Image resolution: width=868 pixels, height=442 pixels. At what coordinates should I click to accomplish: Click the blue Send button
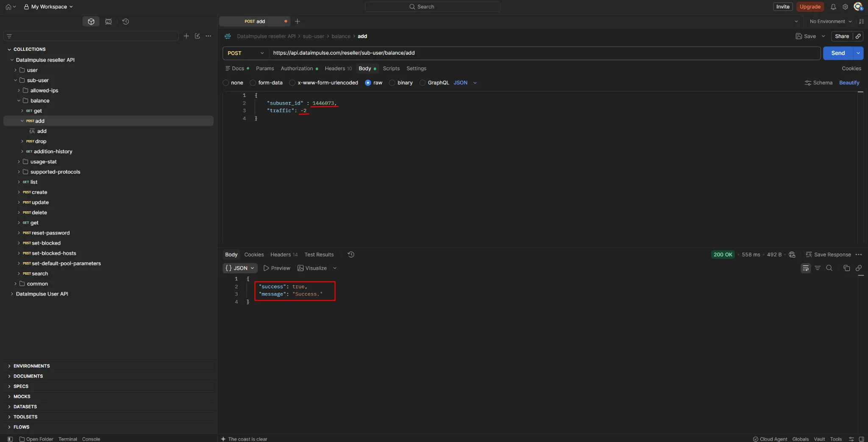(838, 53)
